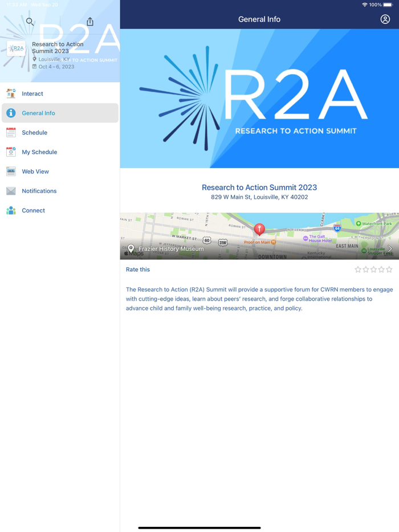Screen dimensions: 399x532
Task: Open Web View from the sidebar
Action: click(x=60, y=171)
